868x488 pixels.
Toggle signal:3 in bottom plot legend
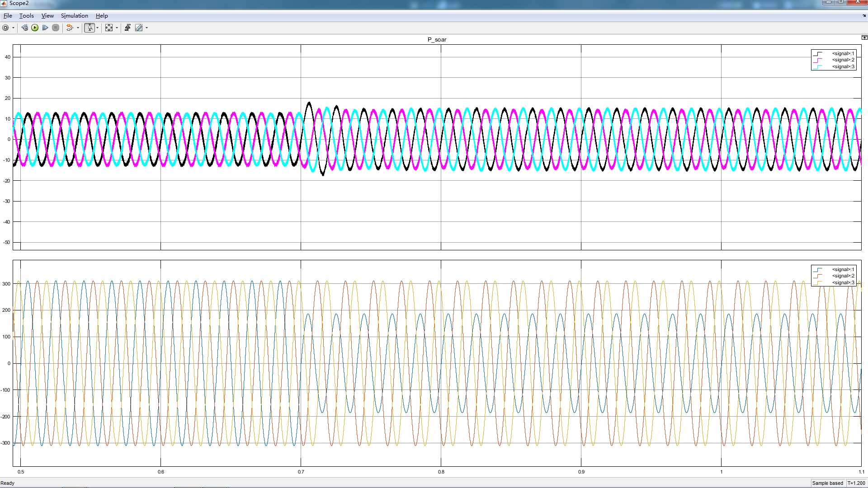point(843,283)
